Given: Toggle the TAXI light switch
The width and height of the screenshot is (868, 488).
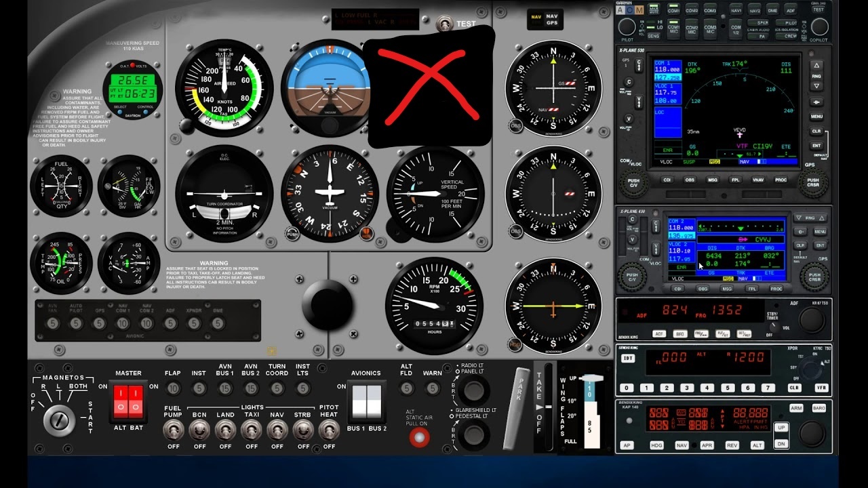Looking at the screenshot, I should [x=252, y=429].
